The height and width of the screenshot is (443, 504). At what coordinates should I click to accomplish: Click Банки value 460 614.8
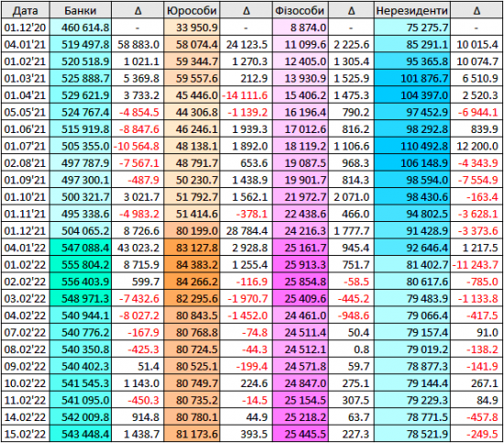click(x=81, y=28)
